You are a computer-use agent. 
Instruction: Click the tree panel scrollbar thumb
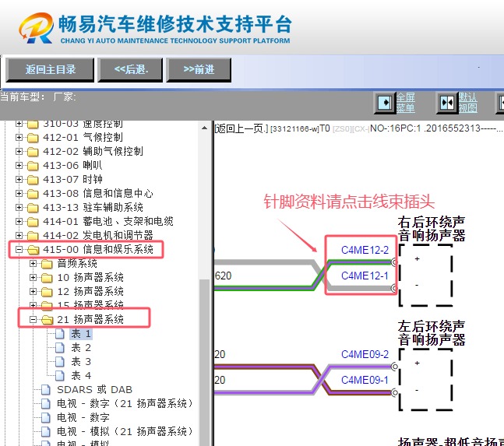(204, 362)
